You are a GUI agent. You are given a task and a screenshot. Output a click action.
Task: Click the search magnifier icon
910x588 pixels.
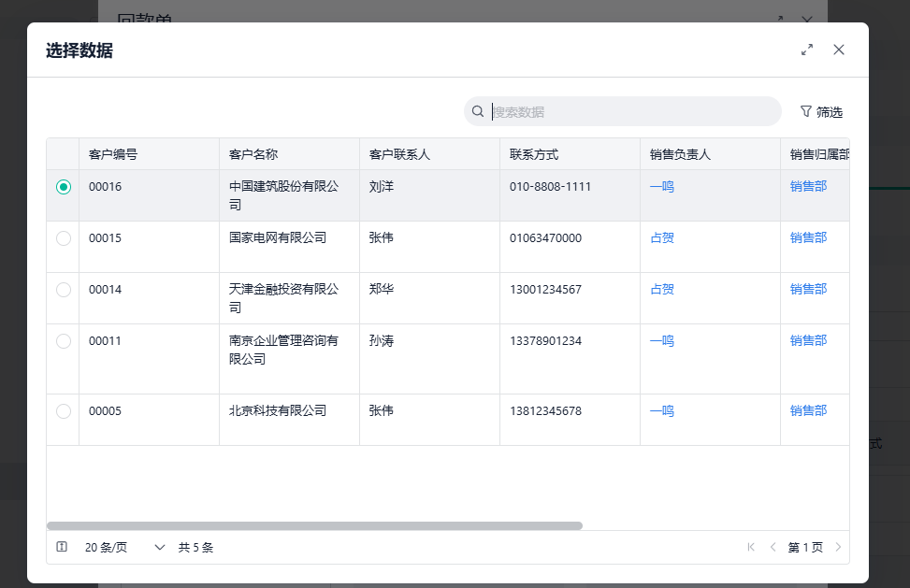click(478, 111)
